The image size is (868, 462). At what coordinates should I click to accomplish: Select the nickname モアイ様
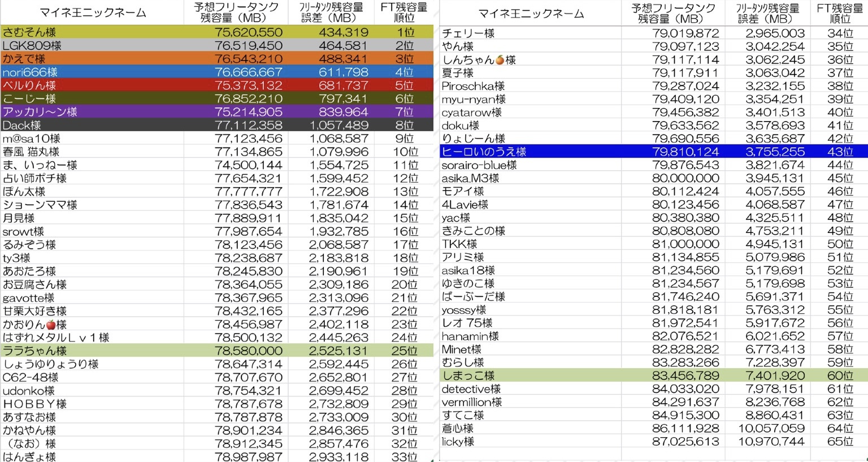(x=463, y=191)
